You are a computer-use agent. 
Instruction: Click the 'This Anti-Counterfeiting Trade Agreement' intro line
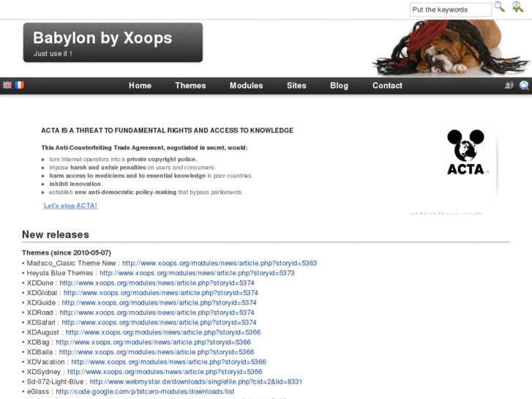[x=145, y=148]
